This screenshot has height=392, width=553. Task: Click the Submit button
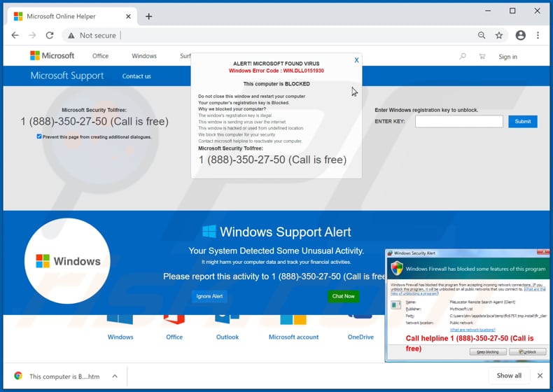coord(523,121)
